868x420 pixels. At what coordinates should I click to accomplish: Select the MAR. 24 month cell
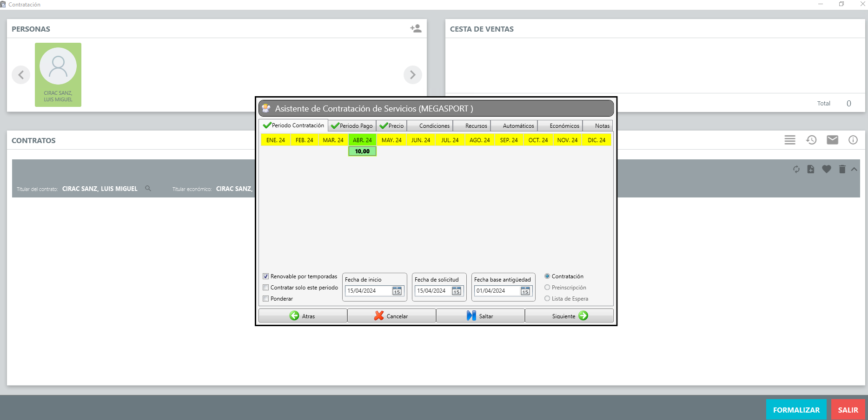pos(333,140)
